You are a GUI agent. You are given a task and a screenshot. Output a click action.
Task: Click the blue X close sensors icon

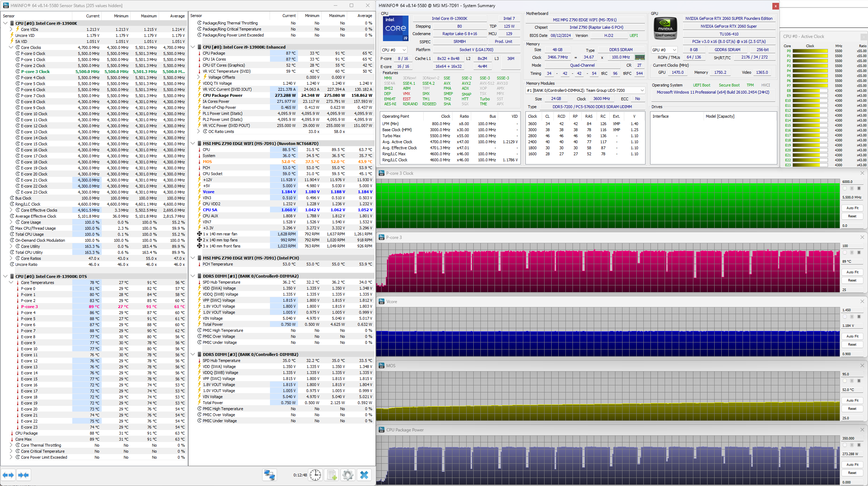pyautogui.click(x=364, y=475)
